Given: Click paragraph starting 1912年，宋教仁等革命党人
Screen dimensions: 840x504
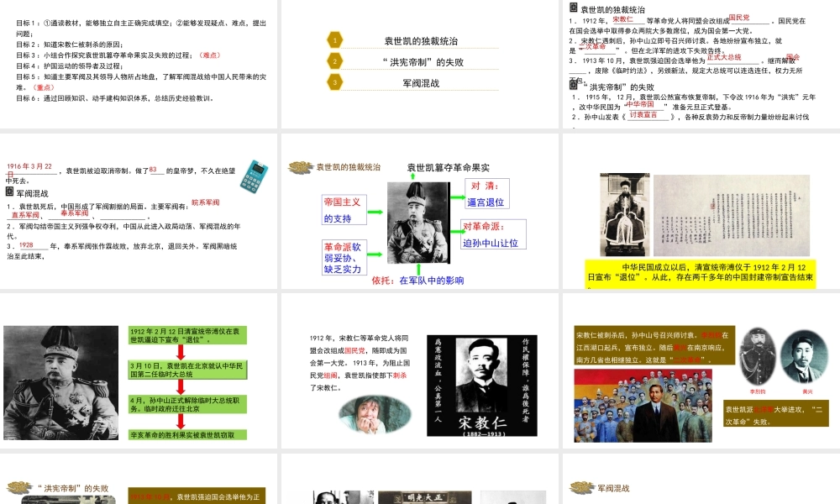Looking at the screenshot, I should coord(359,363).
